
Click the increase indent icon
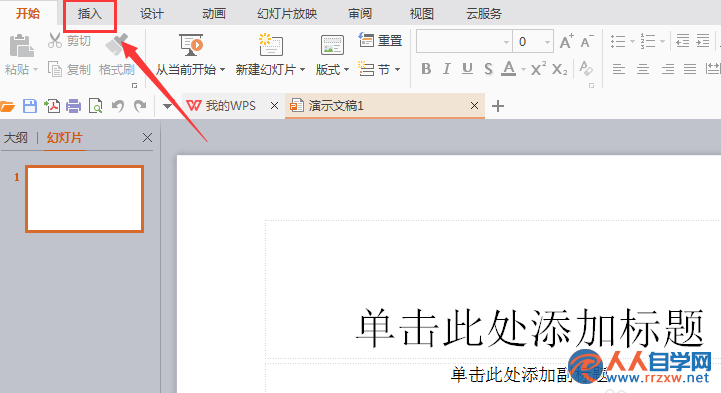(x=703, y=41)
